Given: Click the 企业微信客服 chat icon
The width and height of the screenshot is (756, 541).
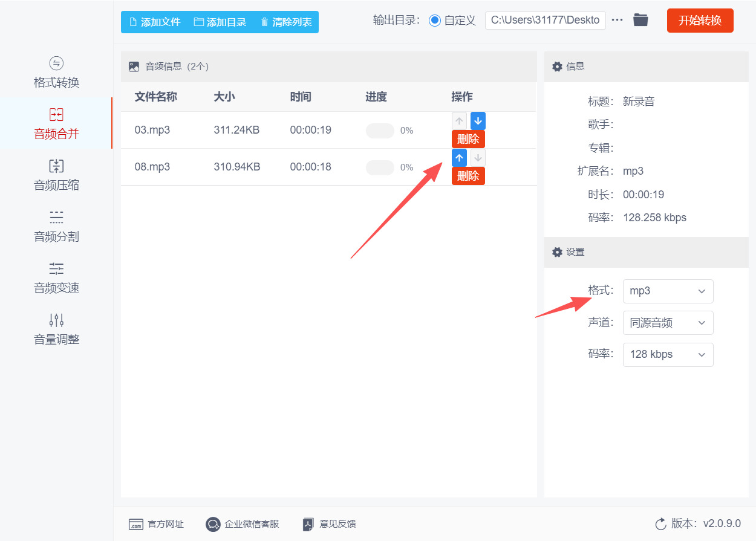Looking at the screenshot, I should [213, 524].
